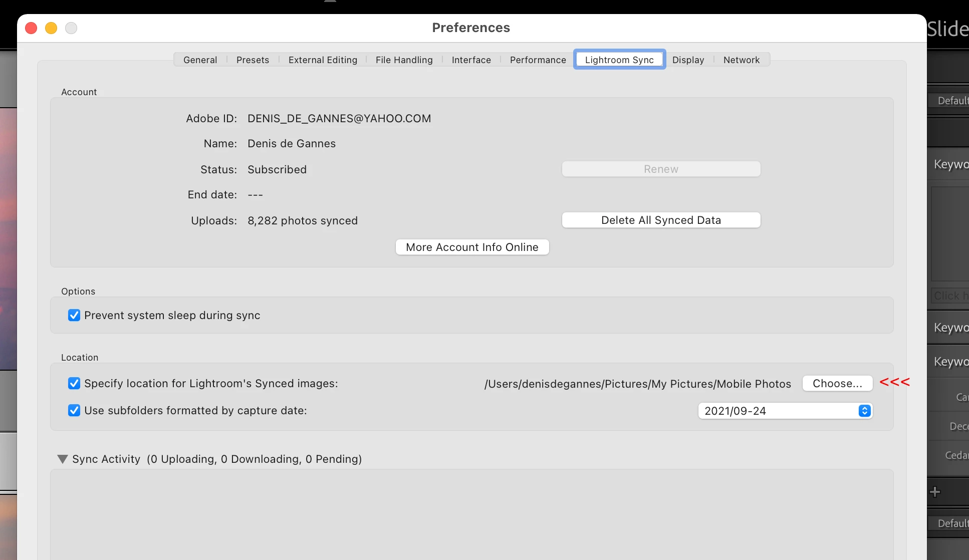Switch to Performance tab

(538, 60)
